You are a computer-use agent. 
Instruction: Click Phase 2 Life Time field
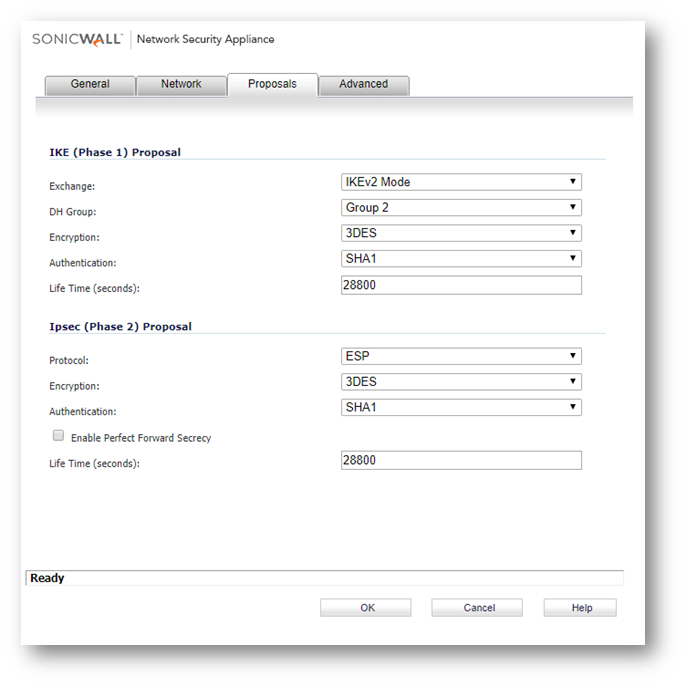pyautogui.click(x=461, y=461)
